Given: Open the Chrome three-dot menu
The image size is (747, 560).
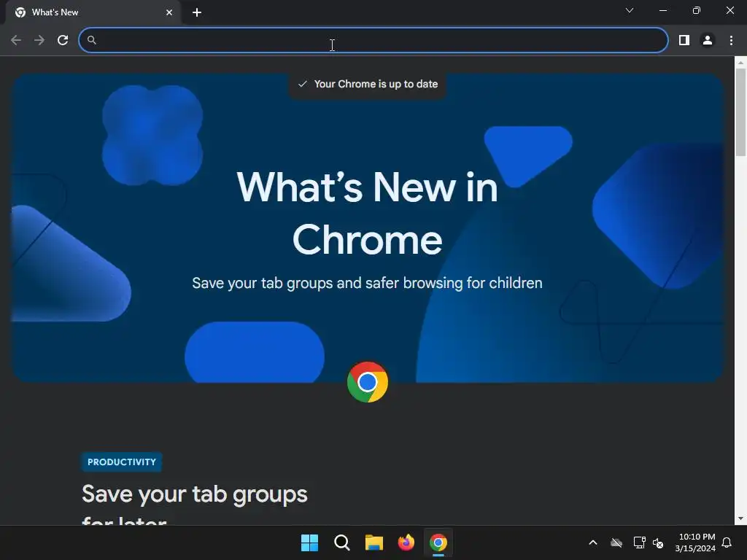Looking at the screenshot, I should [731, 40].
